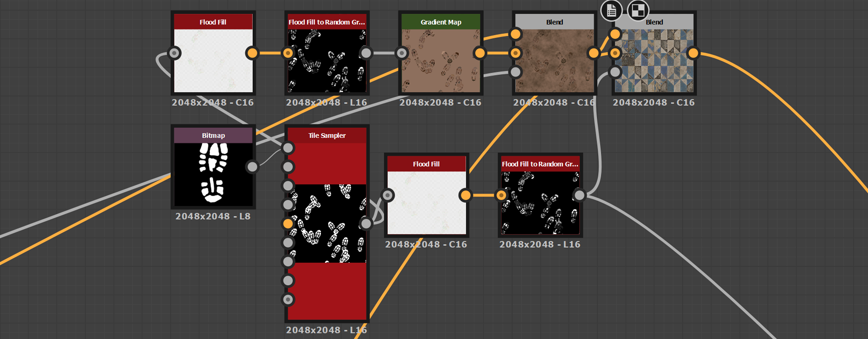This screenshot has width=868, height=339.
Task: Click the blue tile Blend node preview
Action: pyautogui.click(x=654, y=61)
